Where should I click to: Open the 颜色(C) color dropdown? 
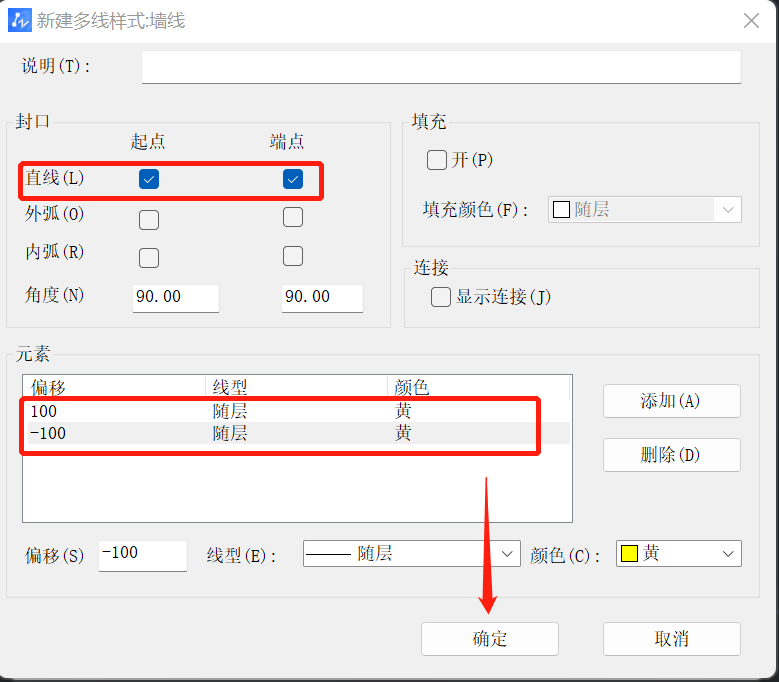(x=679, y=553)
